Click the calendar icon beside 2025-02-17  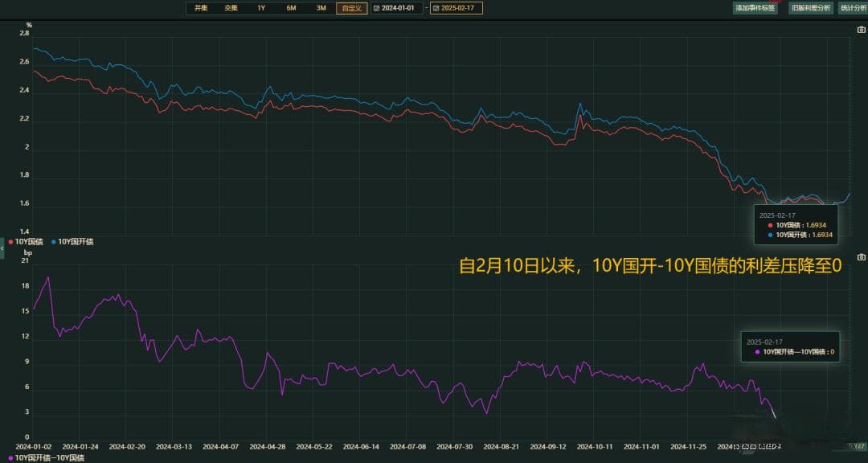click(436, 8)
